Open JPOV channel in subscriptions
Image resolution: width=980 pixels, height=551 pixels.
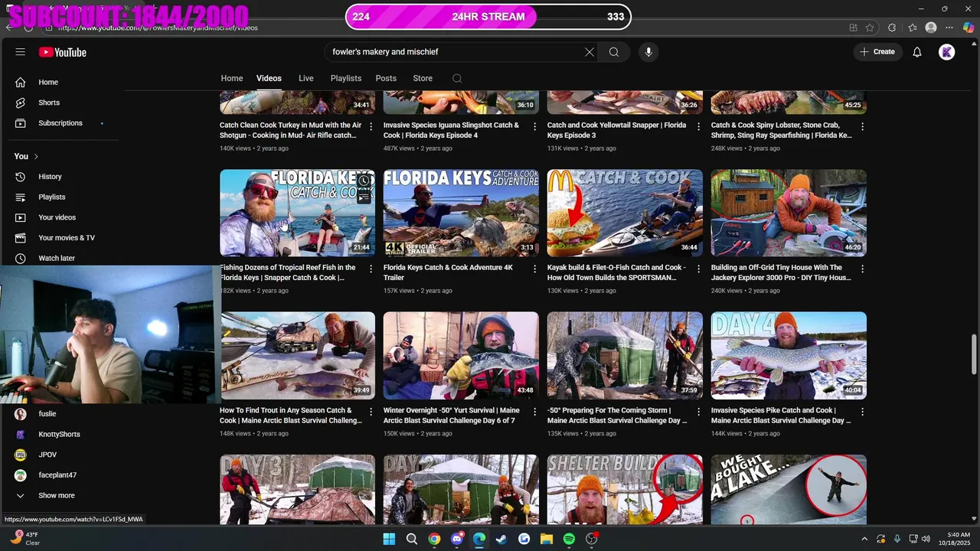coord(47,455)
